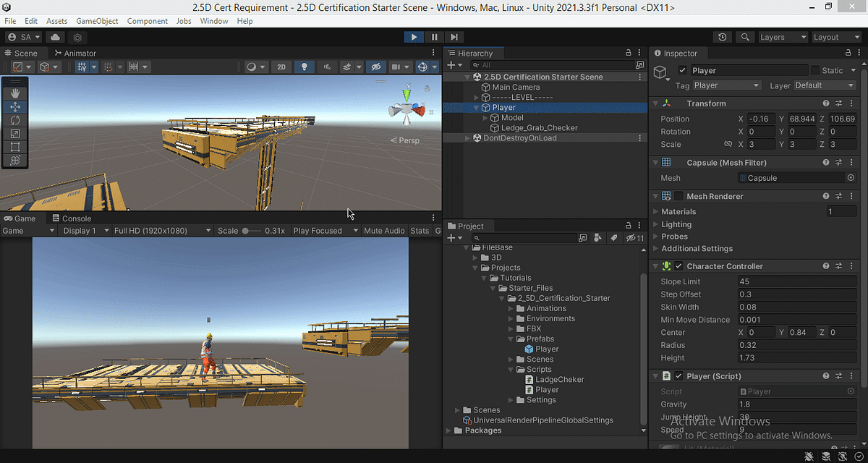This screenshot has height=463, width=868.
Task: Select the Scale tool
Action: [x=15, y=133]
